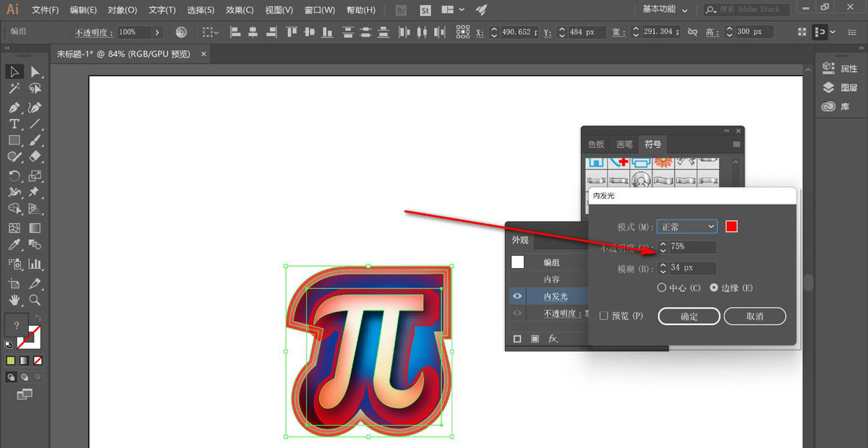Toggle visibility of the Inner Glow effect

tap(517, 296)
